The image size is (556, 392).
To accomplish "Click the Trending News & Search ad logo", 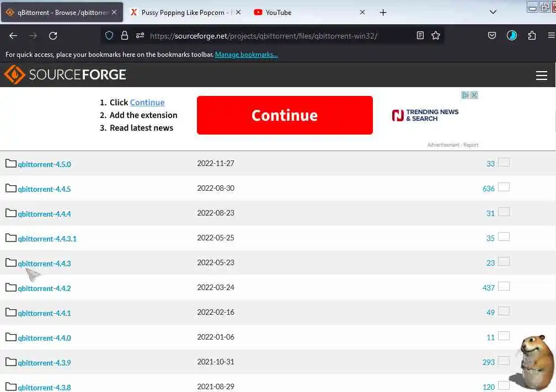I will click(425, 115).
